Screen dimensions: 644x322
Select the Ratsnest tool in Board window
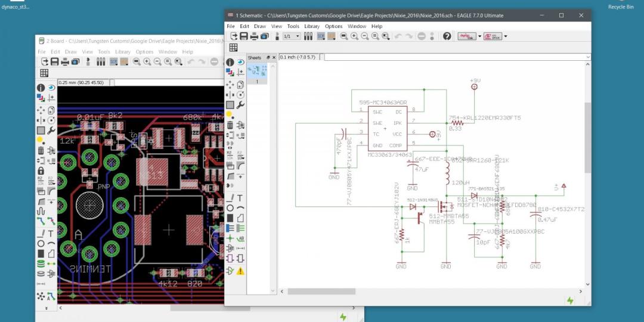41,295
